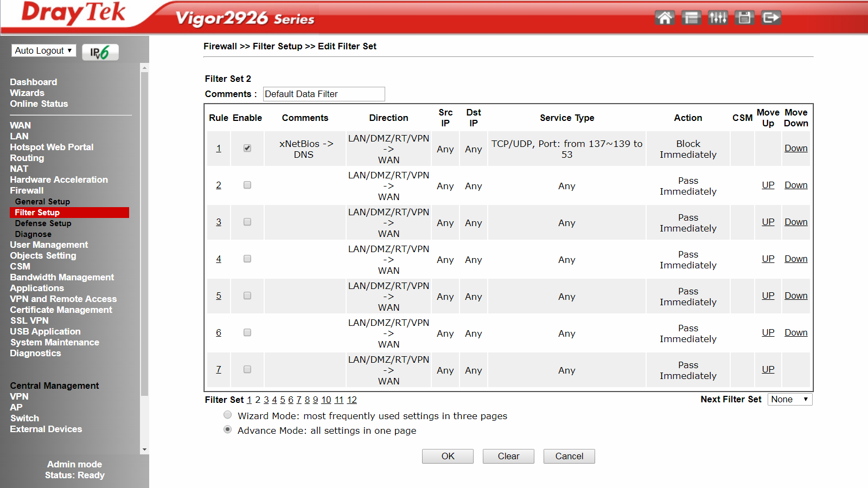Enable rule 2 checkbox
868x488 pixels.
(247, 185)
